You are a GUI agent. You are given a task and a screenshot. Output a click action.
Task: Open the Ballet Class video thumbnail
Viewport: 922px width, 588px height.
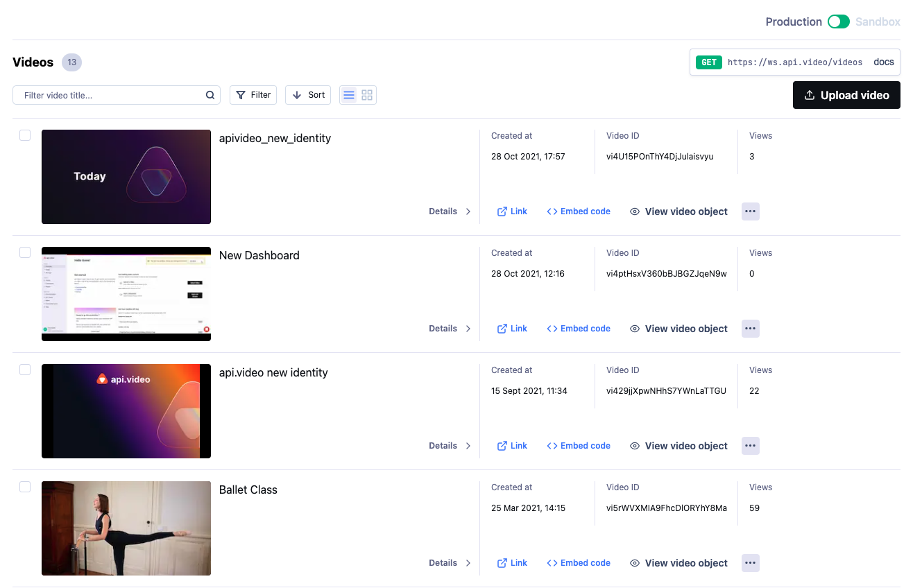click(126, 528)
